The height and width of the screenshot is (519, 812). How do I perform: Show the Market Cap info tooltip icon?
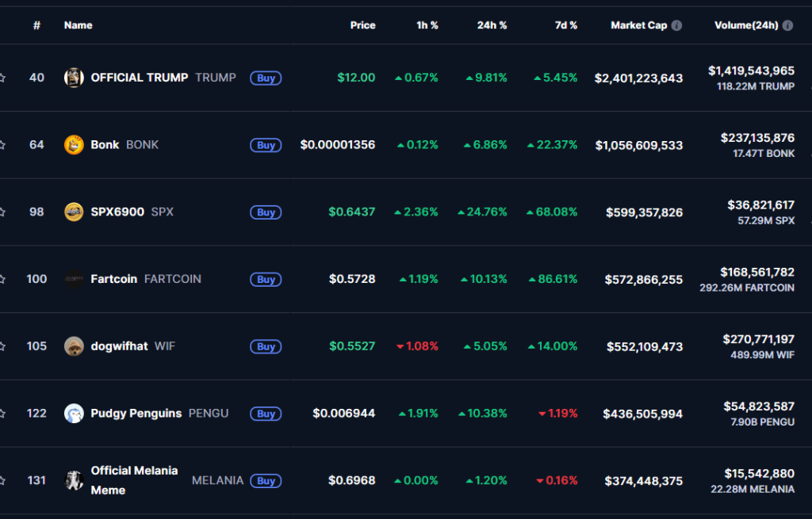point(676,25)
